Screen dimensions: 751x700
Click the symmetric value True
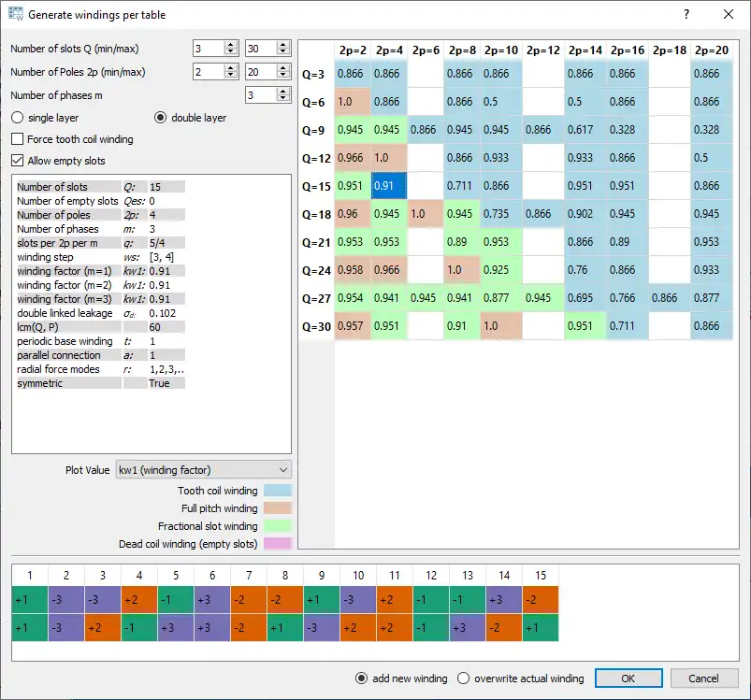(x=159, y=383)
